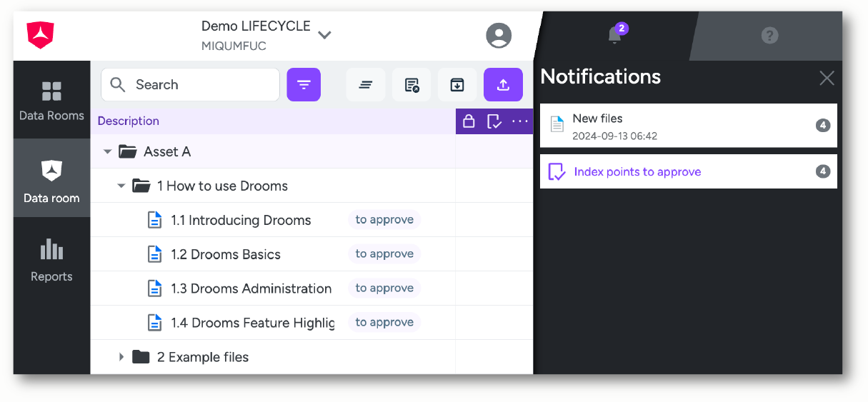Collapse the 1 How to use Drooms folder
This screenshot has height=402, width=868.
point(121,186)
